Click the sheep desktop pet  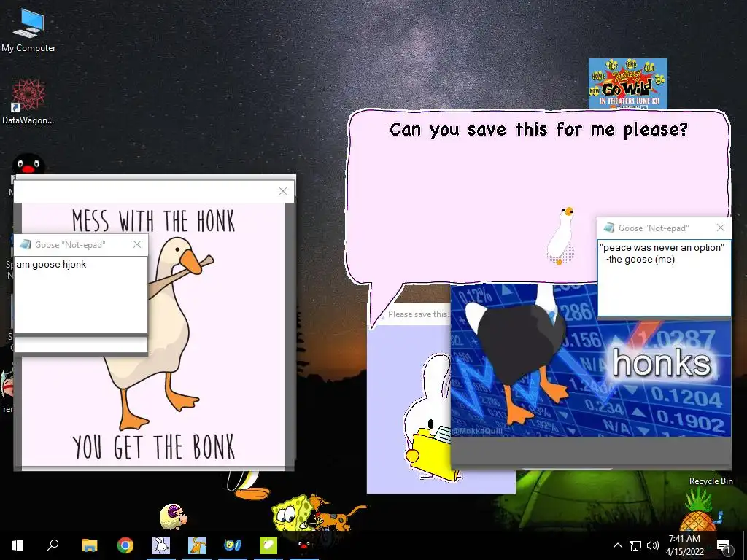tap(174, 517)
